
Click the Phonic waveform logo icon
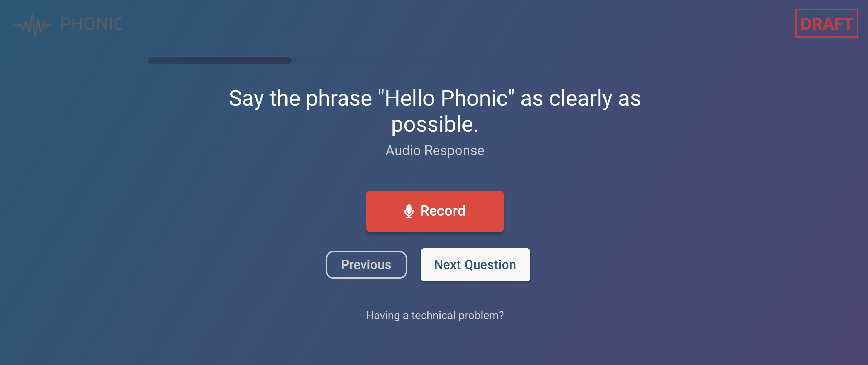pos(33,25)
